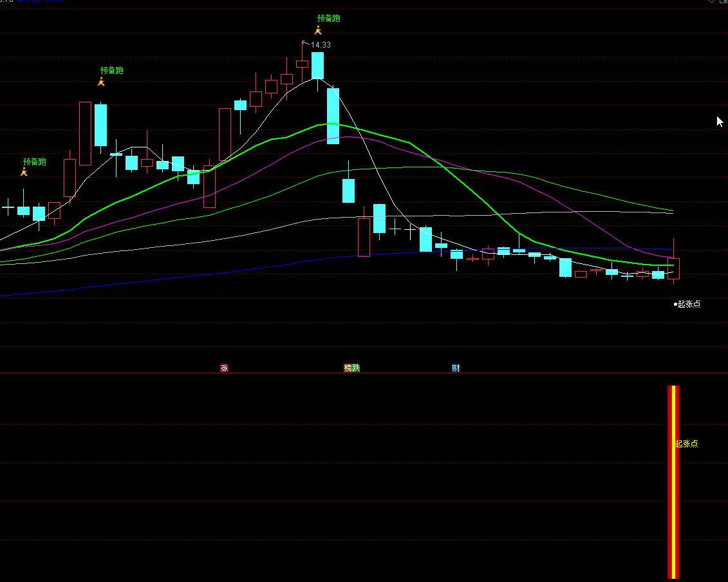Click the topmost green 预备跑 text label
This screenshot has width=728, height=582.
[x=328, y=19]
